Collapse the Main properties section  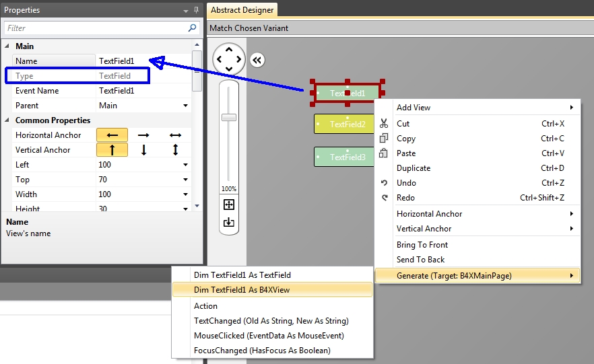tap(7, 46)
